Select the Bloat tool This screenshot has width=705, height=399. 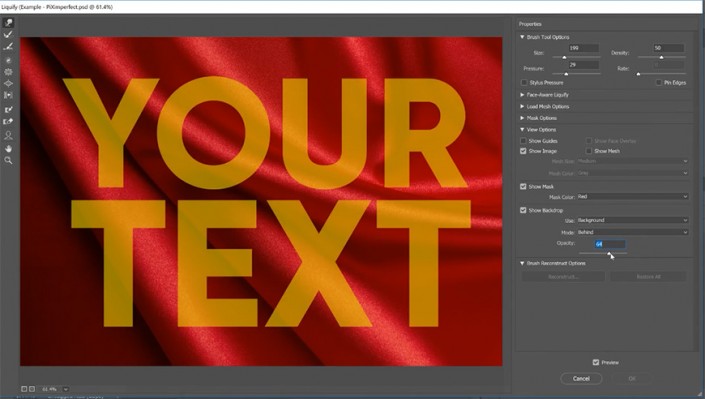[x=8, y=83]
